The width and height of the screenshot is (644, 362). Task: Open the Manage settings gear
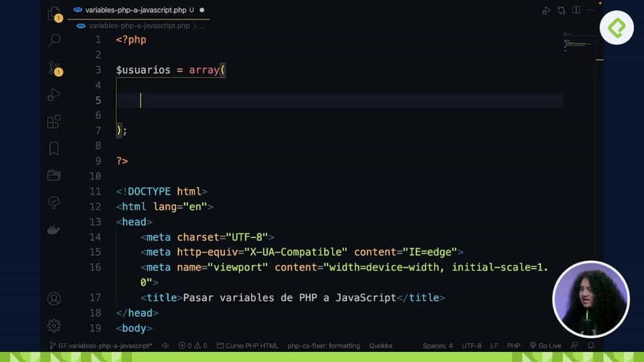(x=53, y=326)
